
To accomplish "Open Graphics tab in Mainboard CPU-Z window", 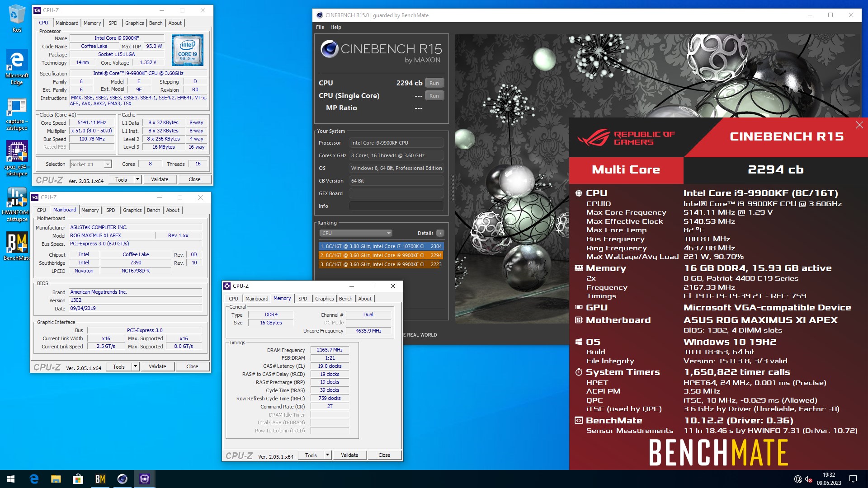I will (x=132, y=210).
